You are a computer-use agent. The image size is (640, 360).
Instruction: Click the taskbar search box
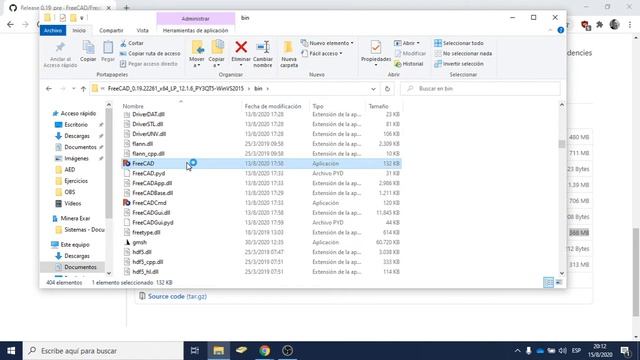point(103,351)
